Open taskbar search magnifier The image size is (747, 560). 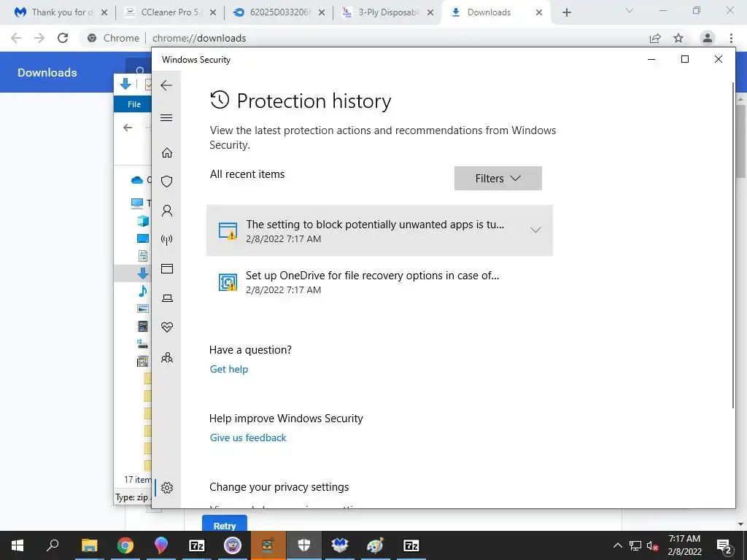pos(53,545)
